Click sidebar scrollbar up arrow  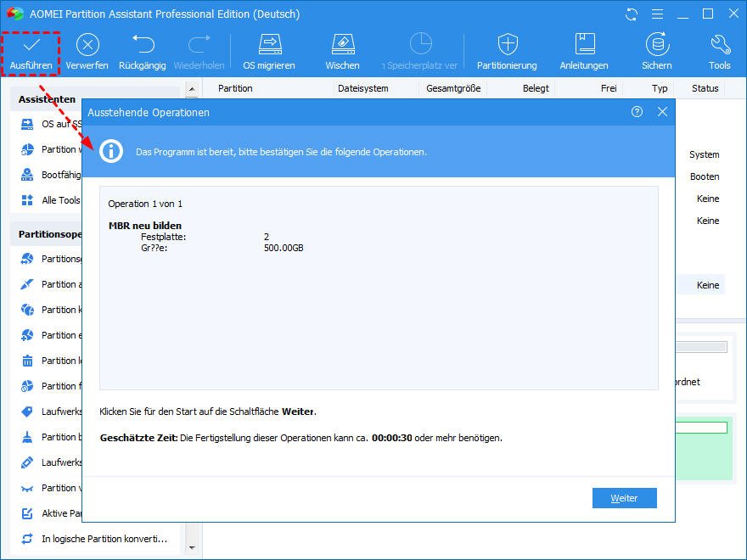coord(192,88)
